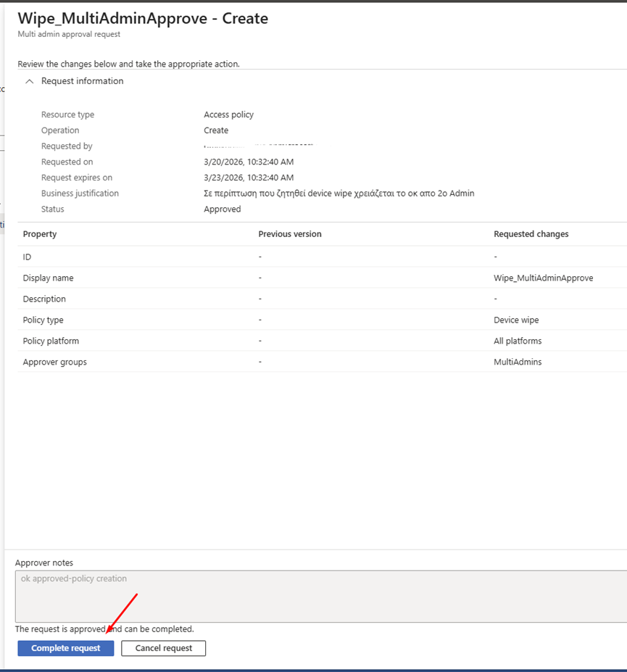The height and width of the screenshot is (672, 627).
Task: Click the ID property row
Action: pos(28,257)
